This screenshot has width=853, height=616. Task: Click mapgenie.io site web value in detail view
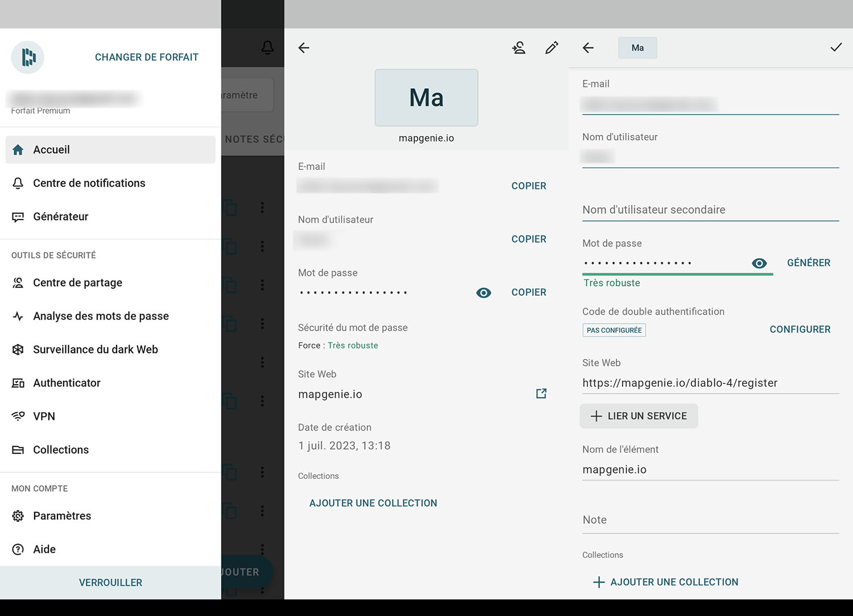pyautogui.click(x=330, y=395)
